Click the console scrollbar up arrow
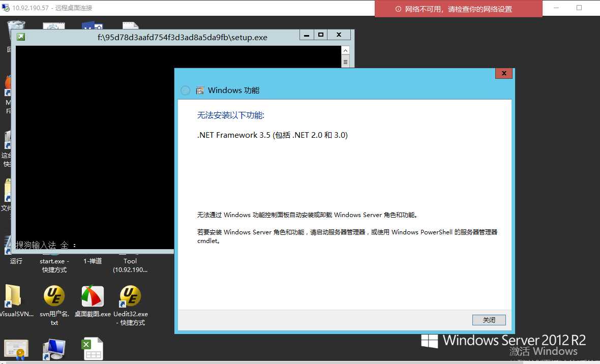This screenshot has width=600, height=364. (345, 50)
